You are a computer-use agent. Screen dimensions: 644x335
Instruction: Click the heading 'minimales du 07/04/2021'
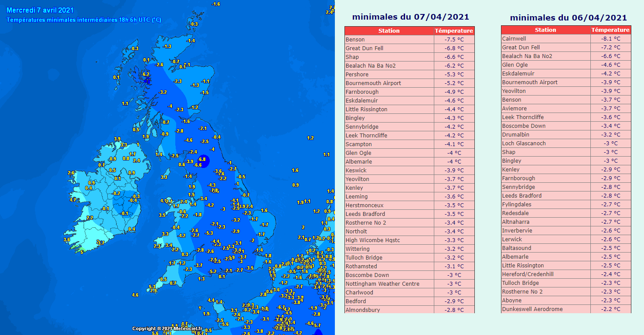point(410,17)
